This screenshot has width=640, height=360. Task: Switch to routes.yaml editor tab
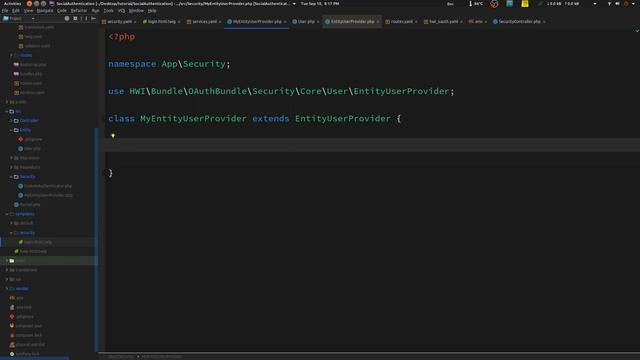pyautogui.click(x=401, y=22)
